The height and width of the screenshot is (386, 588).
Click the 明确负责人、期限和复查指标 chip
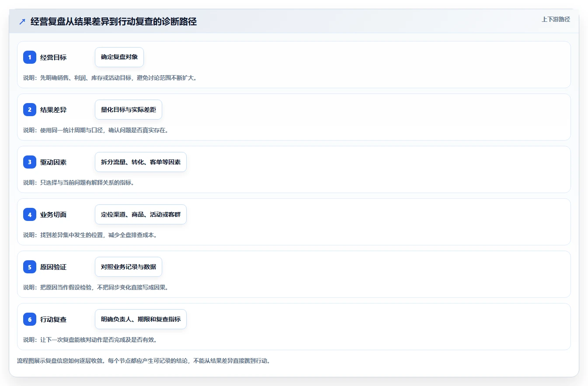click(141, 319)
